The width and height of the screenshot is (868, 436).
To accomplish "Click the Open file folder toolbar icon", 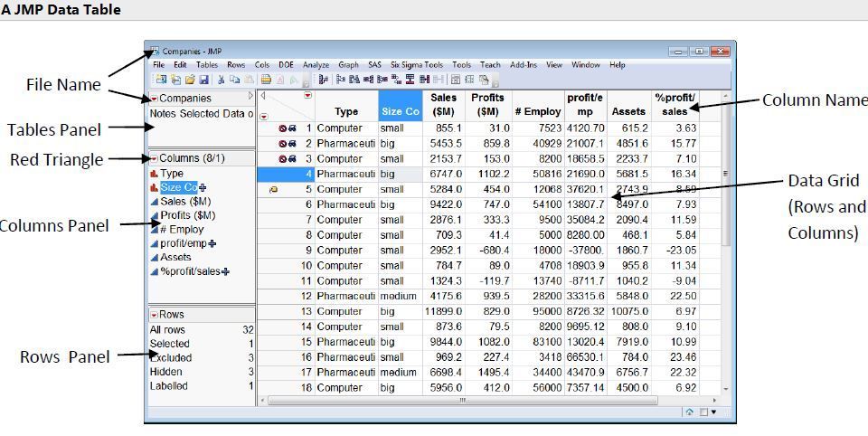I will click(x=191, y=80).
